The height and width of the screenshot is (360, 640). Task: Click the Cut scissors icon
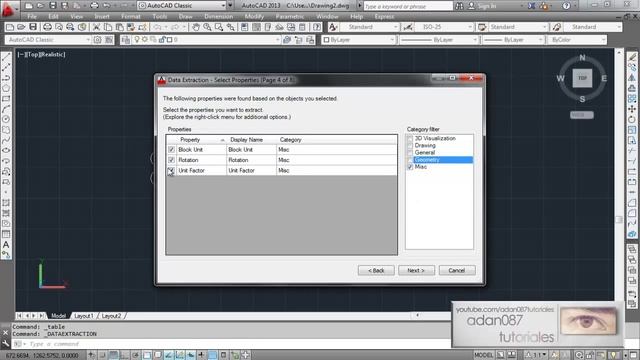click(x=96, y=27)
